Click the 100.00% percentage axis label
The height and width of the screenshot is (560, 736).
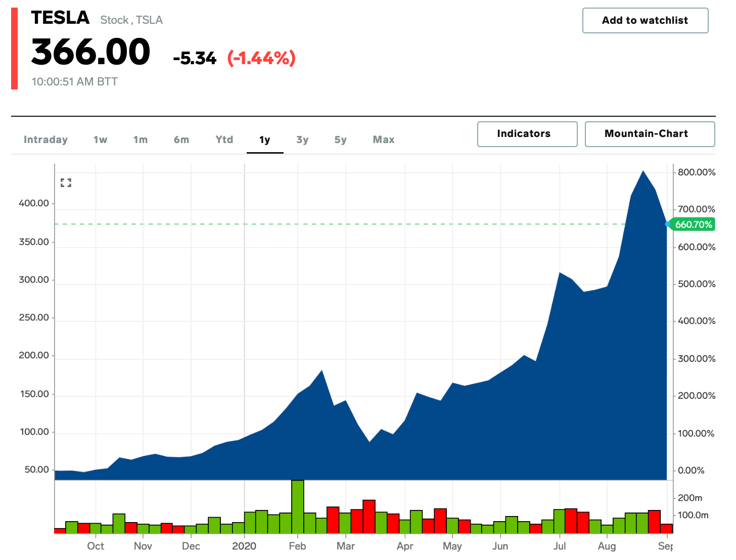pos(697,434)
